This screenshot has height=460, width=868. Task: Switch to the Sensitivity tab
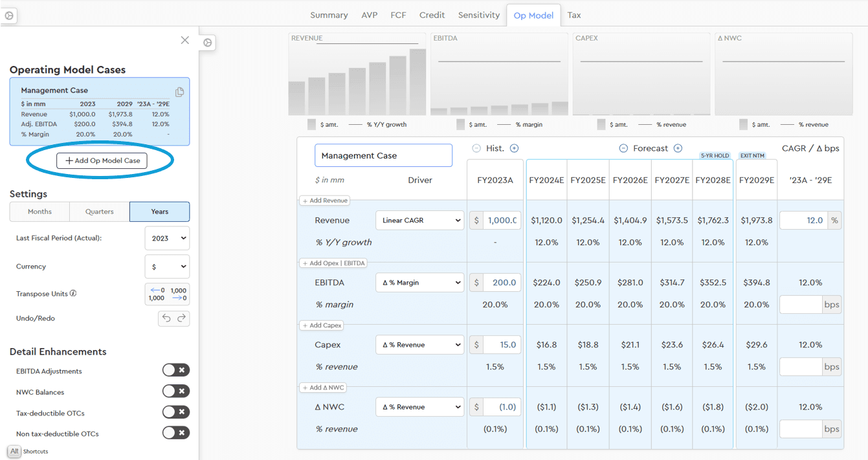click(478, 15)
